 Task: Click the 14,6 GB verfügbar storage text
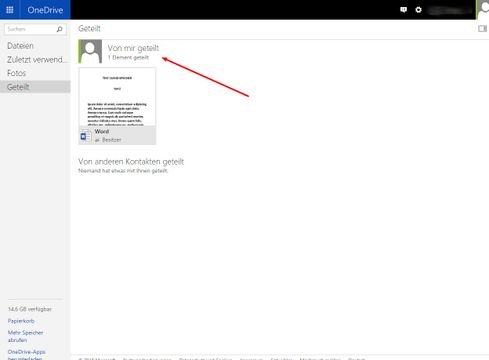(x=30, y=309)
